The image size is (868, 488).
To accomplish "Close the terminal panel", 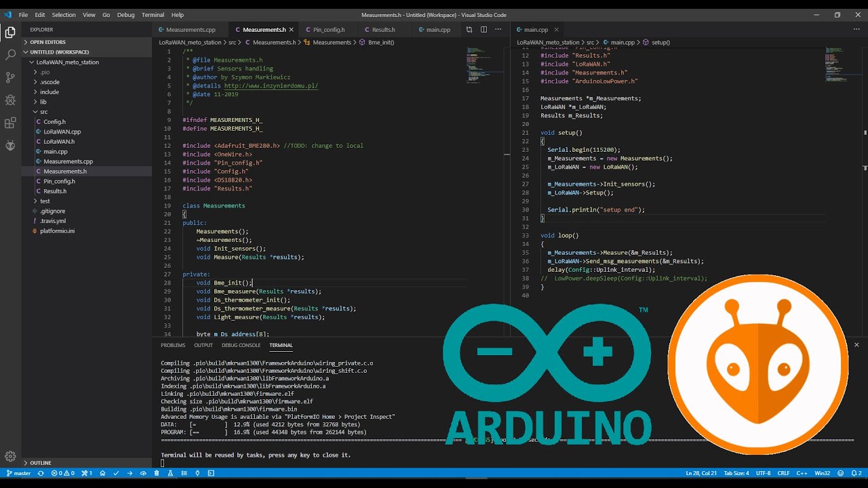I will click(856, 345).
